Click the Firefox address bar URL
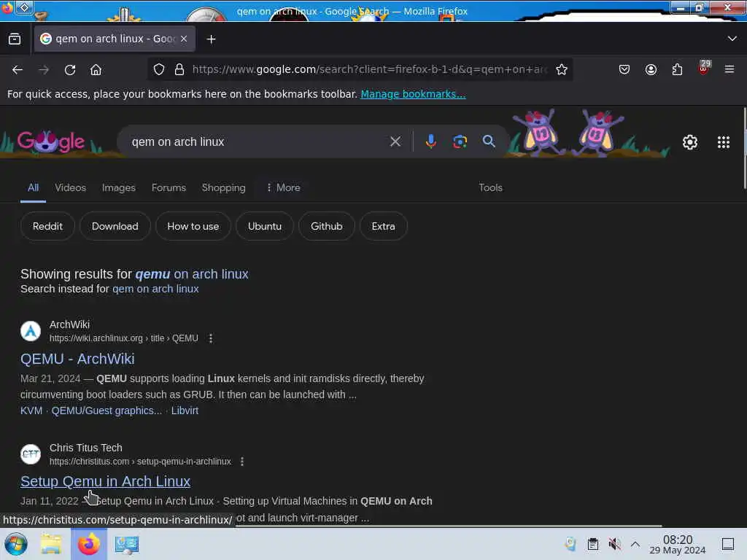Viewport: 747px width, 560px height. (369, 69)
